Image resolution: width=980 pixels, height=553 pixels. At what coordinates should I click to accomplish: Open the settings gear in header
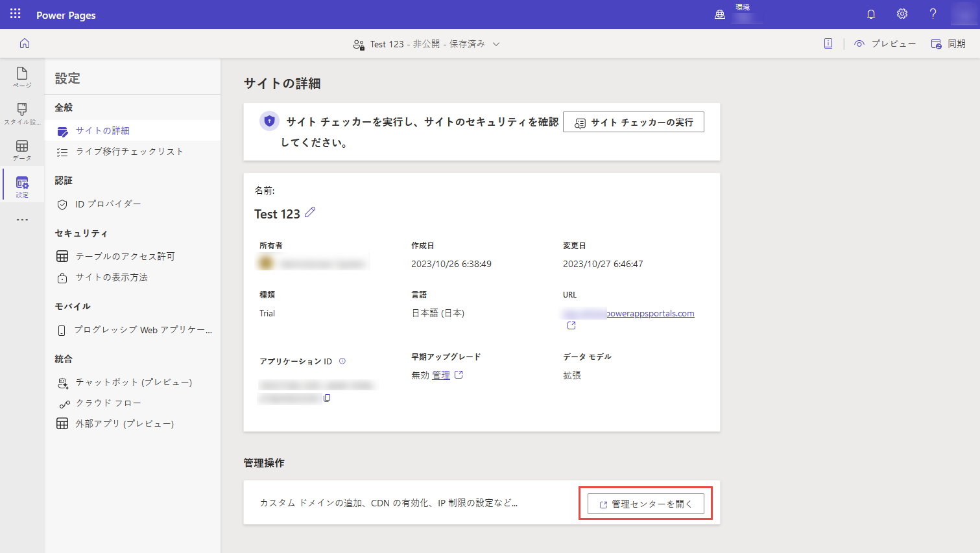pos(902,14)
